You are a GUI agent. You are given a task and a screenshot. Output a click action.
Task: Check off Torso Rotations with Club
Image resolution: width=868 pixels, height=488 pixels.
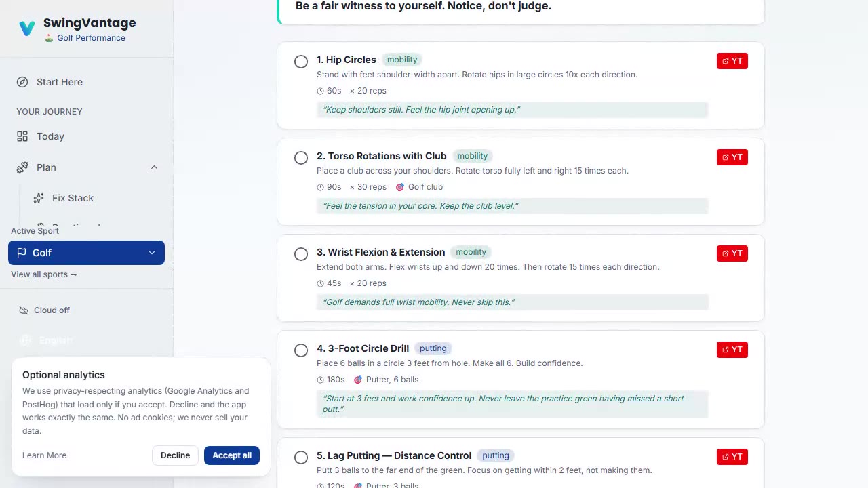pyautogui.click(x=301, y=158)
